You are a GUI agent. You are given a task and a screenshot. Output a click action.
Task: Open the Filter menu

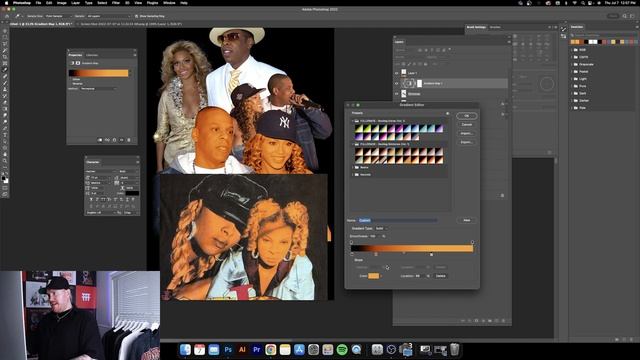116,3
